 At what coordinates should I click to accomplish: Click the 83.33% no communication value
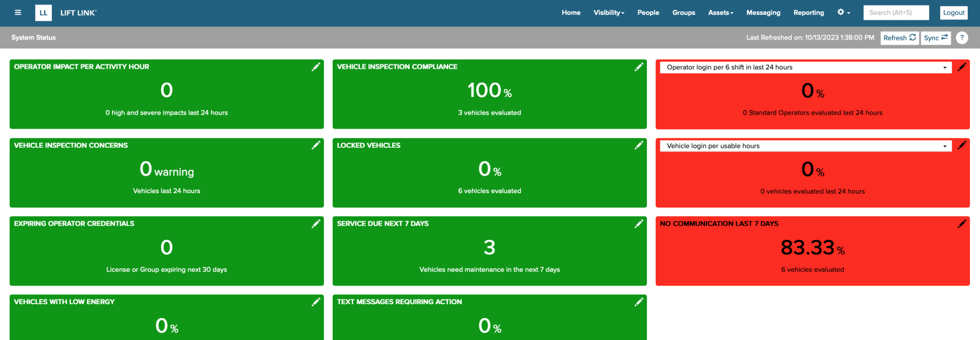point(813,248)
